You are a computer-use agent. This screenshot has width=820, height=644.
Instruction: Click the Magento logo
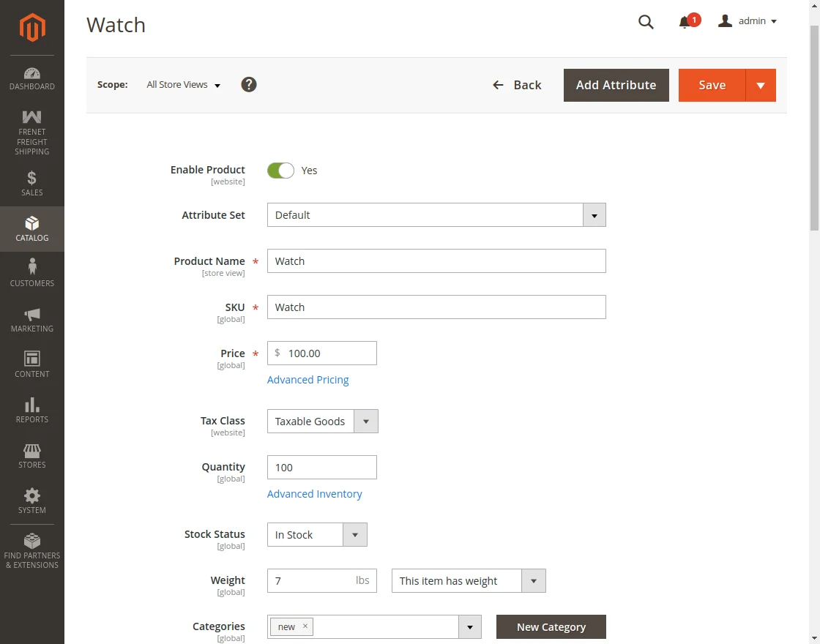click(x=31, y=28)
